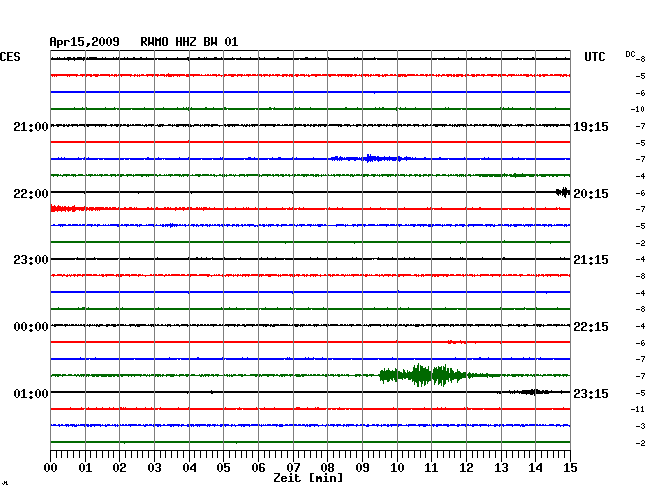Click the 00:00 local time label

coord(31,327)
